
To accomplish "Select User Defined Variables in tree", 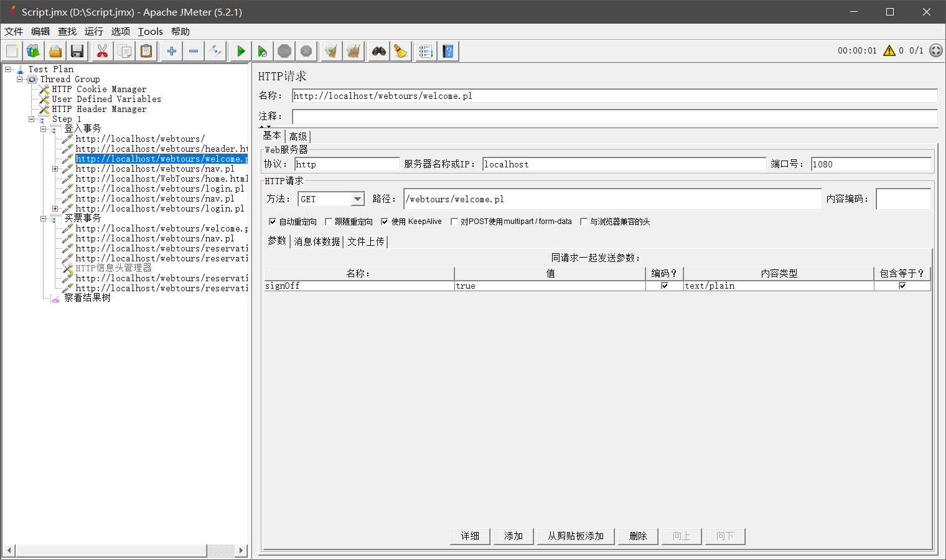I will [x=106, y=99].
